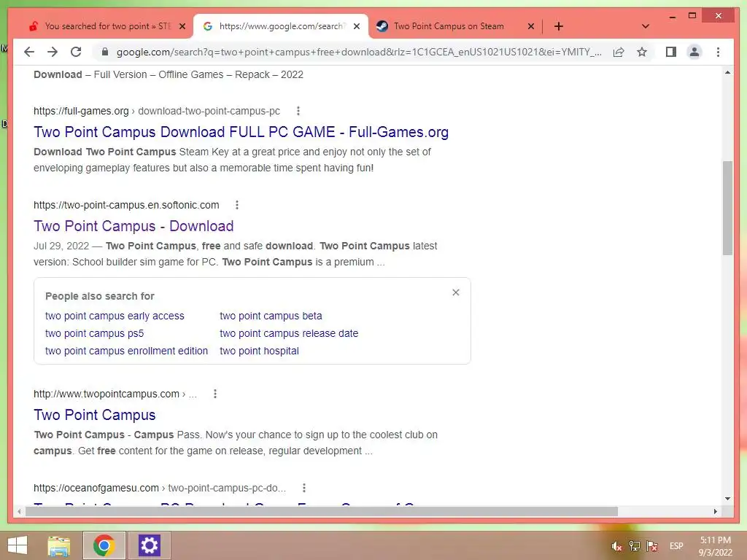Click the vertical scrollbar thumb

(x=727, y=208)
